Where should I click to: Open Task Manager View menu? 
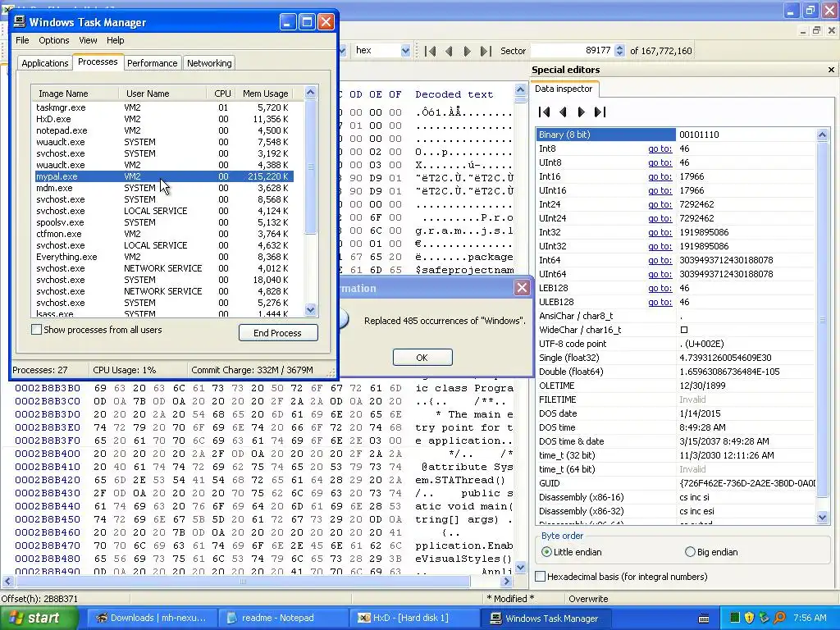(x=88, y=40)
